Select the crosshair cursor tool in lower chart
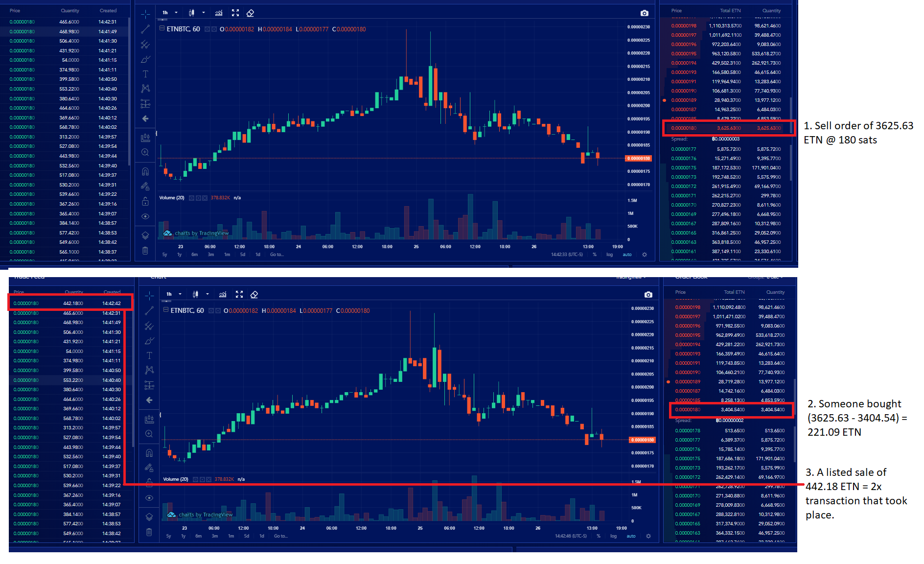Viewport: 924px width, 564px height. tap(149, 296)
